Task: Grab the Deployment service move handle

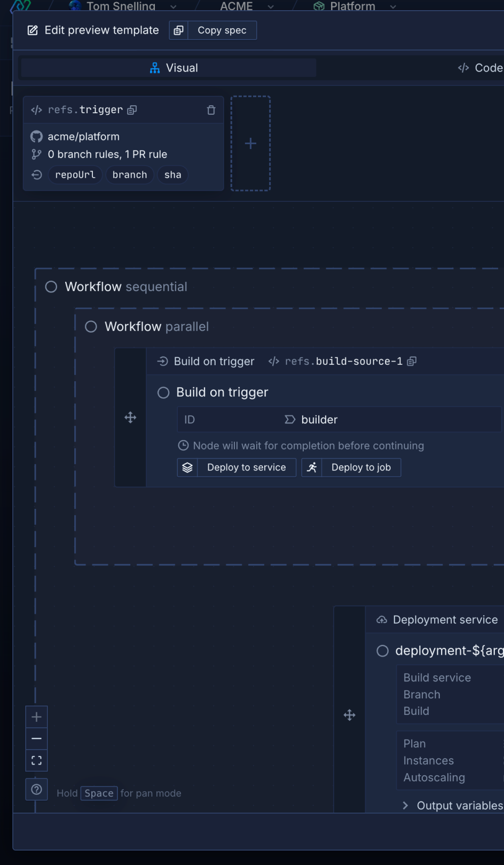Action: pyautogui.click(x=350, y=715)
